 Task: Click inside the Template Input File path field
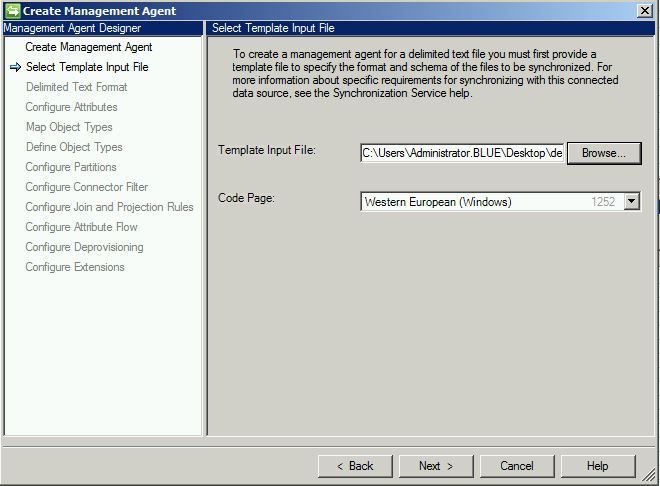coord(462,153)
